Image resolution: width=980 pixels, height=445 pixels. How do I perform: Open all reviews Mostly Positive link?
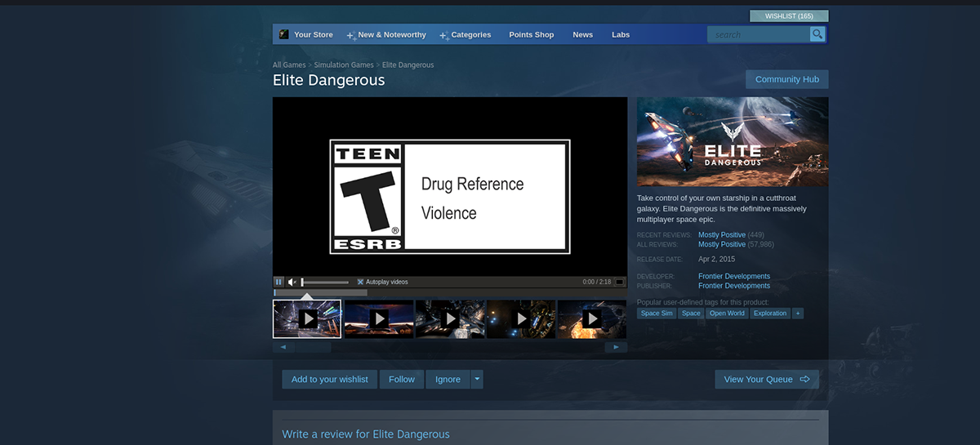(x=722, y=245)
